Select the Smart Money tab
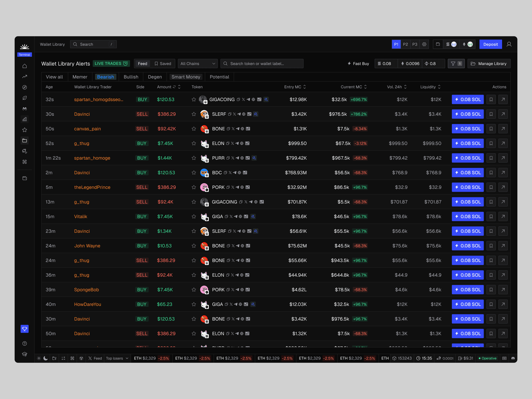 (186, 77)
